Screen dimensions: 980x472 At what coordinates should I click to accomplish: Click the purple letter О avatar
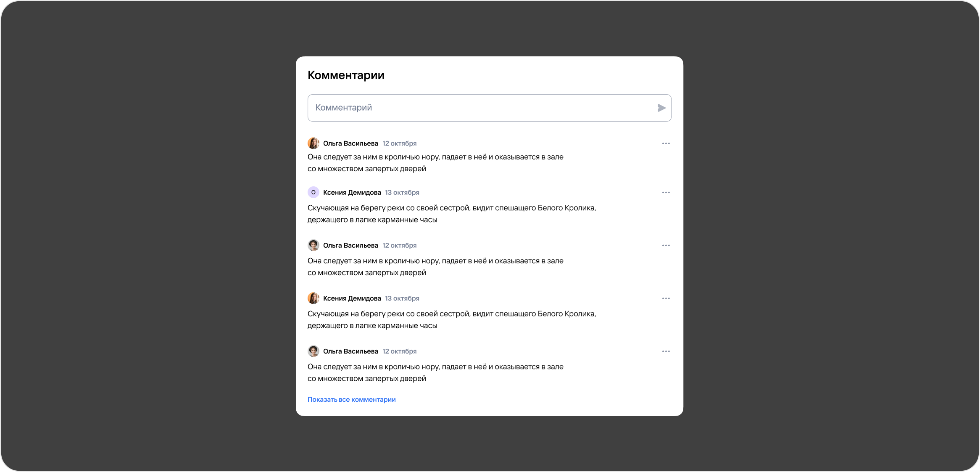[x=313, y=193]
